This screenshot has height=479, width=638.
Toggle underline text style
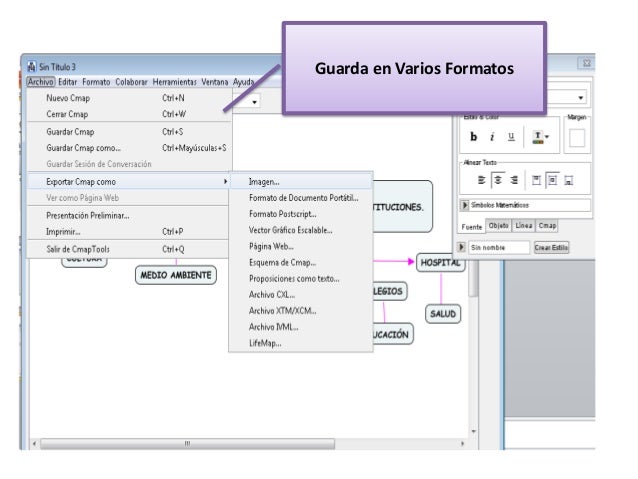point(511,137)
